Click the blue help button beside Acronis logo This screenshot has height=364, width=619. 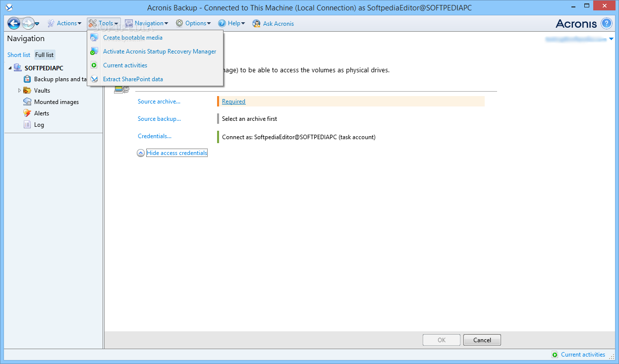tap(607, 23)
